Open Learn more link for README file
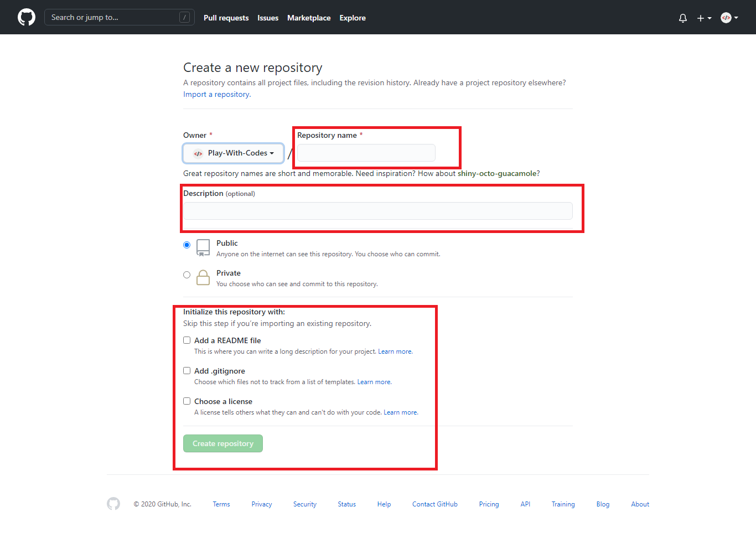This screenshot has height=538, width=756. 395,351
